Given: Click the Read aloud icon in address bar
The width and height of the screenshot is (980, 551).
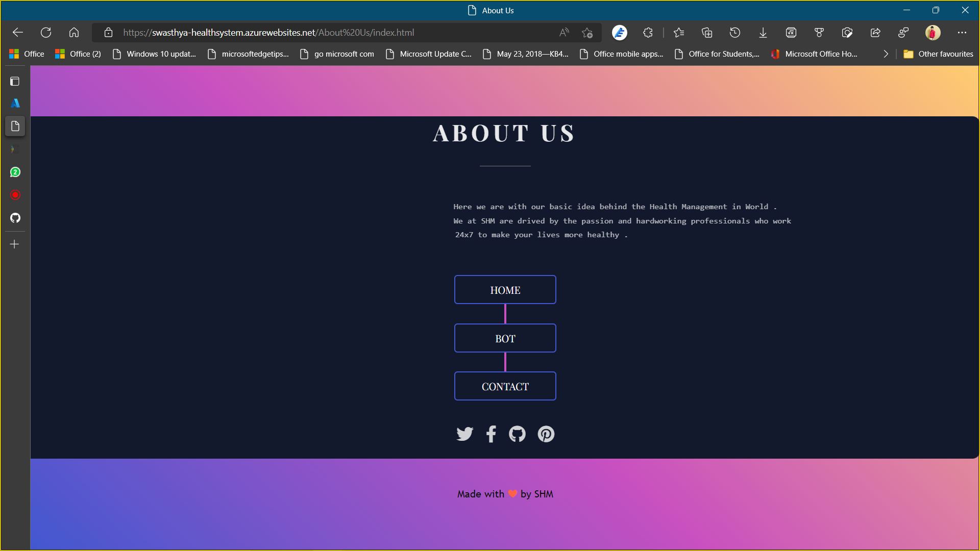Looking at the screenshot, I should tap(564, 33).
